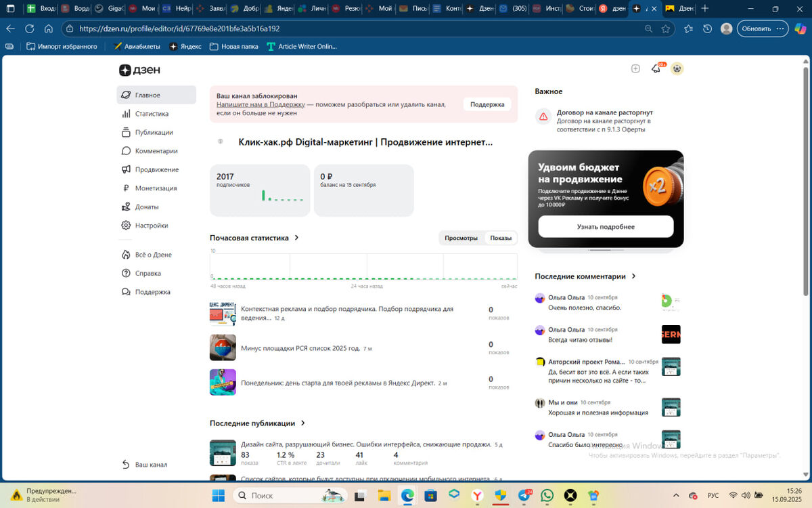The image size is (812, 508).
Task: Open Комментарии in sidebar
Action: (x=156, y=151)
